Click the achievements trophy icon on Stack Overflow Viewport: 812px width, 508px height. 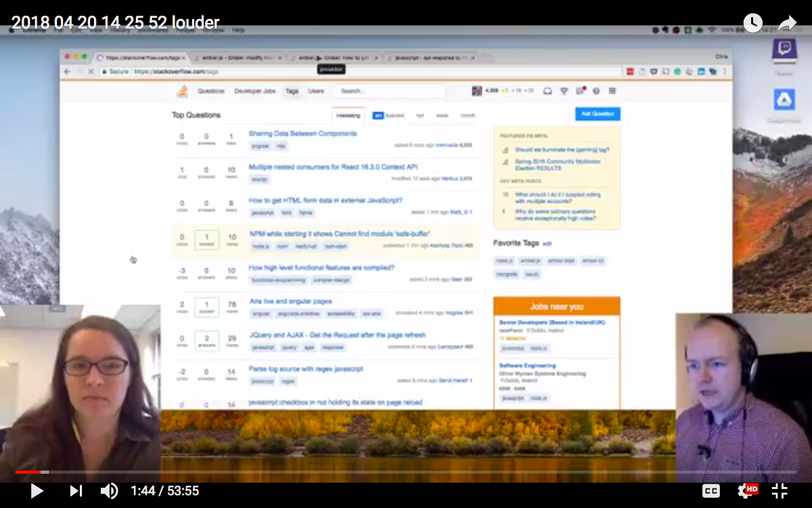[564, 90]
